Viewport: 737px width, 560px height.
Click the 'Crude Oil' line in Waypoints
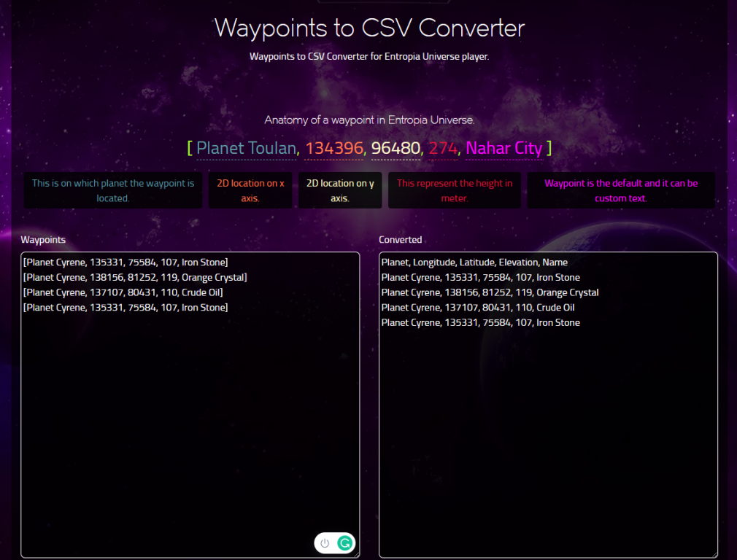point(123,292)
